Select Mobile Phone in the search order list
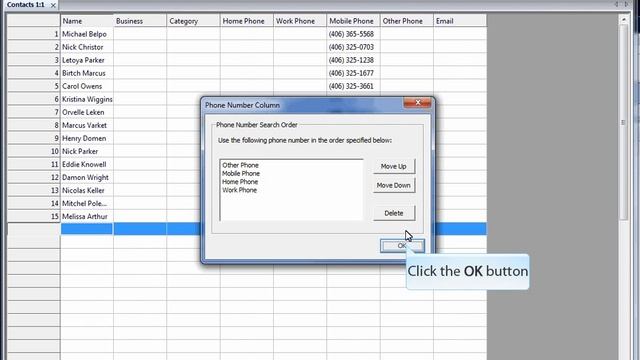The height and width of the screenshot is (360, 640). coord(241,173)
